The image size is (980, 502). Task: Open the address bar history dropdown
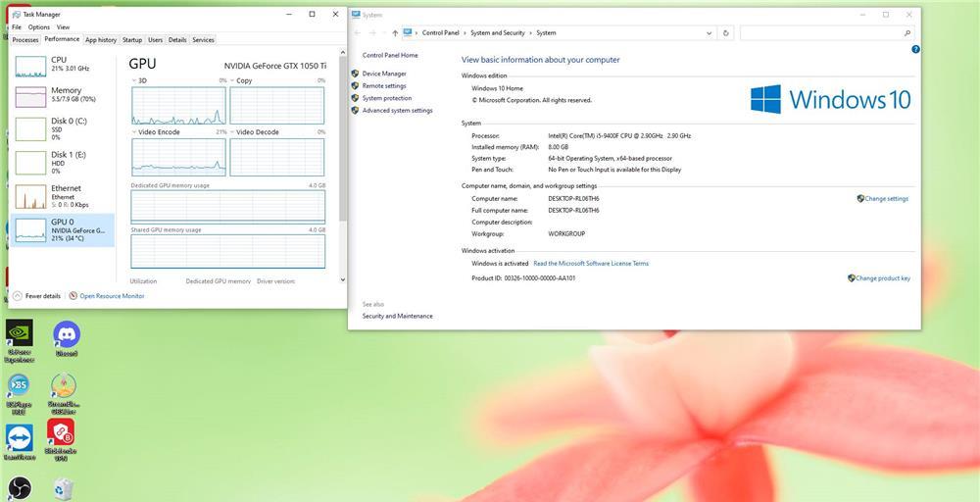tap(710, 33)
